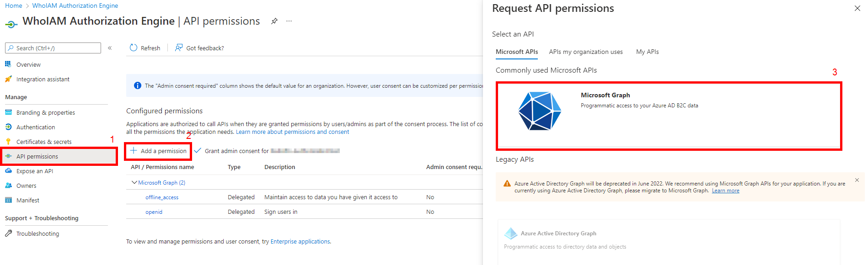Click the Overview sidebar icon

(8, 64)
